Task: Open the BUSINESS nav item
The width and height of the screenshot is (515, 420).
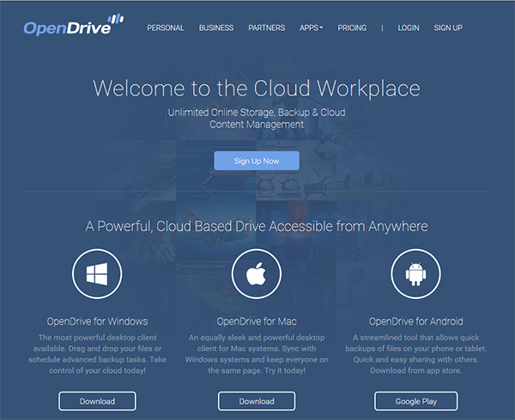Action: (x=216, y=28)
